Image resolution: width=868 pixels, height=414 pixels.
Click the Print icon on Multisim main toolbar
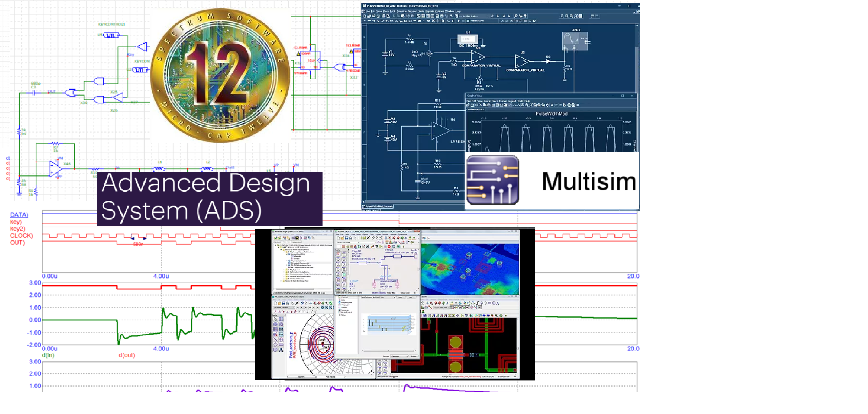[x=384, y=16]
